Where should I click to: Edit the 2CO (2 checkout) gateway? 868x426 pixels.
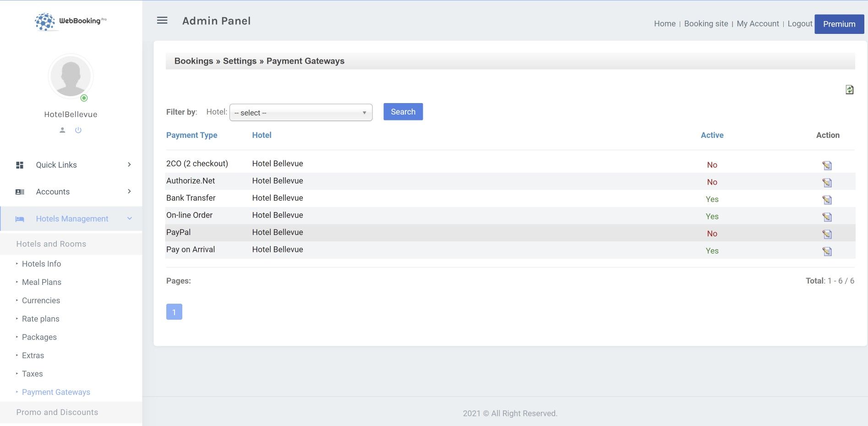click(x=827, y=165)
